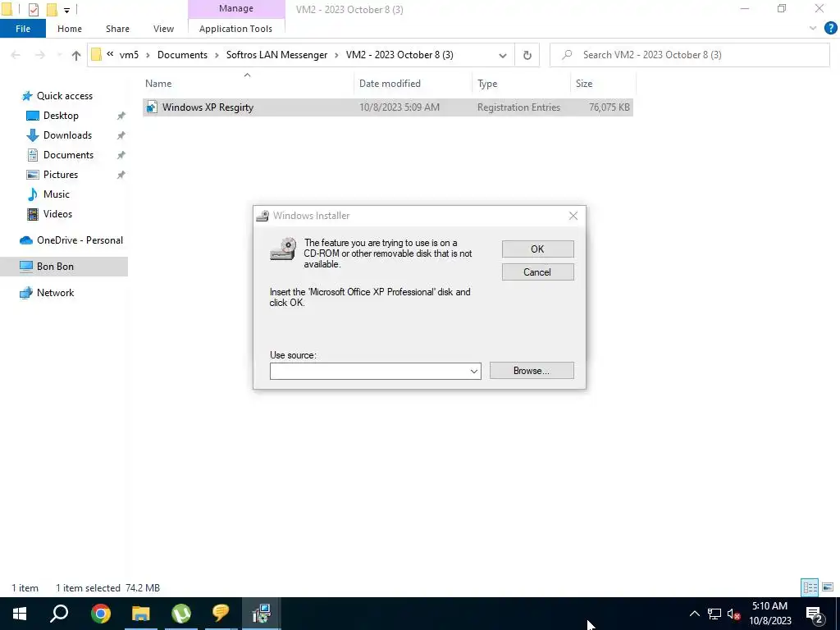840x630 pixels.
Task: Open File Explorer from the taskbar
Action: coord(141,614)
